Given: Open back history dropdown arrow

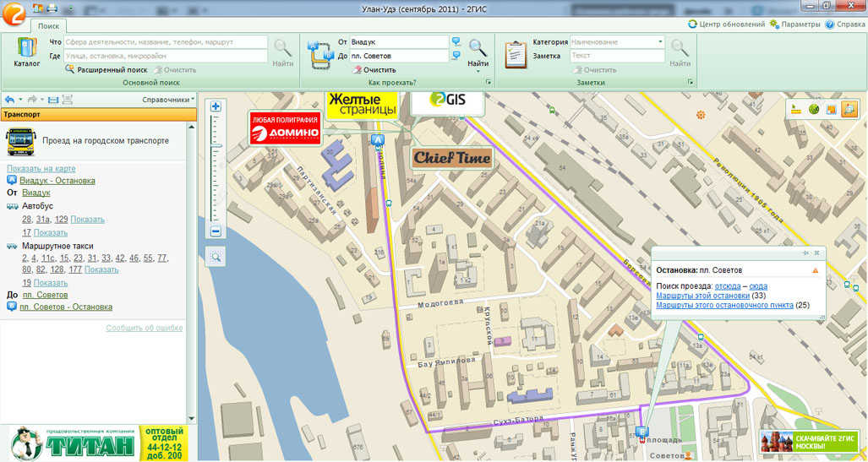Looking at the screenshot, I should click(x=20, y=100).
